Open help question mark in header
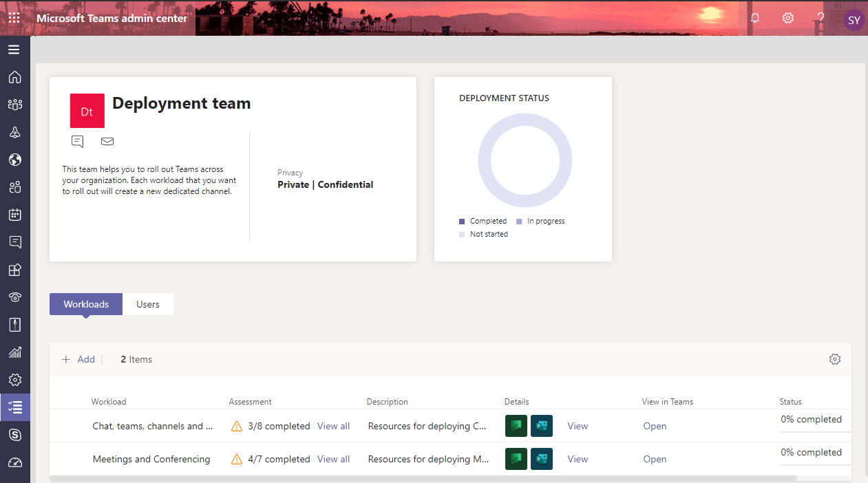The width and height of the screenshot is (868, 483). coord(821,18)
